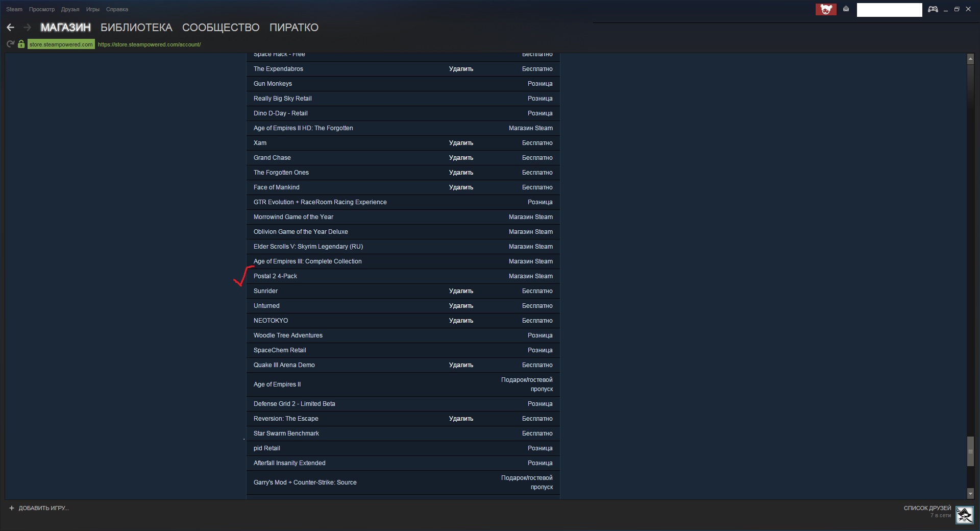Select Garry's Mod + Counter-Strike: Source
The height and width of the screenshot is (531, 980).
(x=305, y=482)
